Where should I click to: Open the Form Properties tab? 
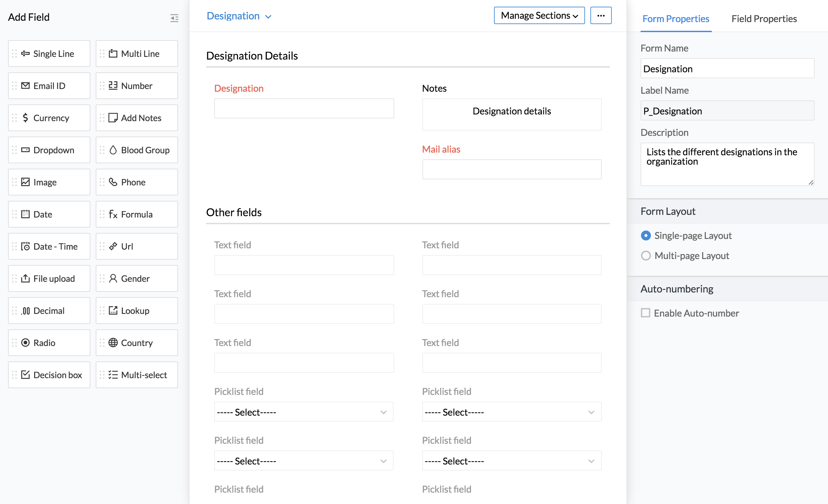(x=675, y=19)
